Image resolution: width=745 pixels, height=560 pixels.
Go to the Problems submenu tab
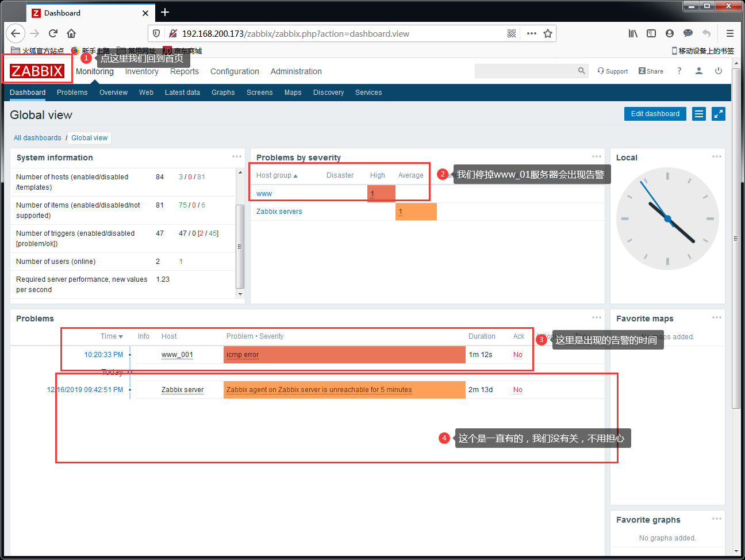pyautogui.click(x=72, y=93)
